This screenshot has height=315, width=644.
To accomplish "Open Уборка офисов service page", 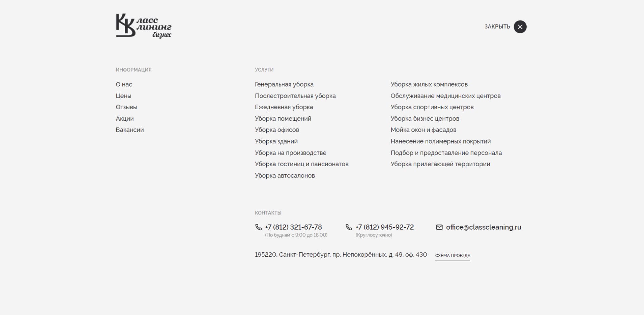I will 277,130.
